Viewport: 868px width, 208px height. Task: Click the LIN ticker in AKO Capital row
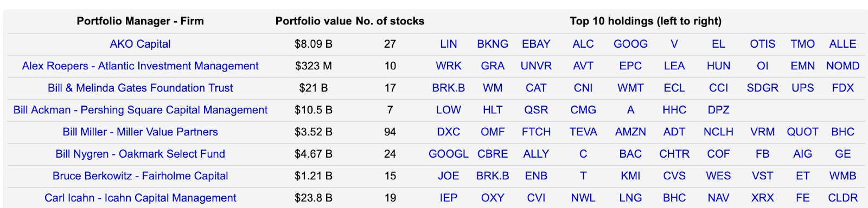pyautogui.click(x=448, y=44)
